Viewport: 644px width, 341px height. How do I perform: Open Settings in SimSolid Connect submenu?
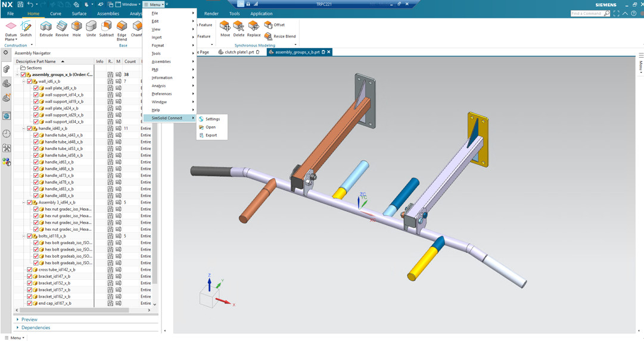(x=213, y=119)
